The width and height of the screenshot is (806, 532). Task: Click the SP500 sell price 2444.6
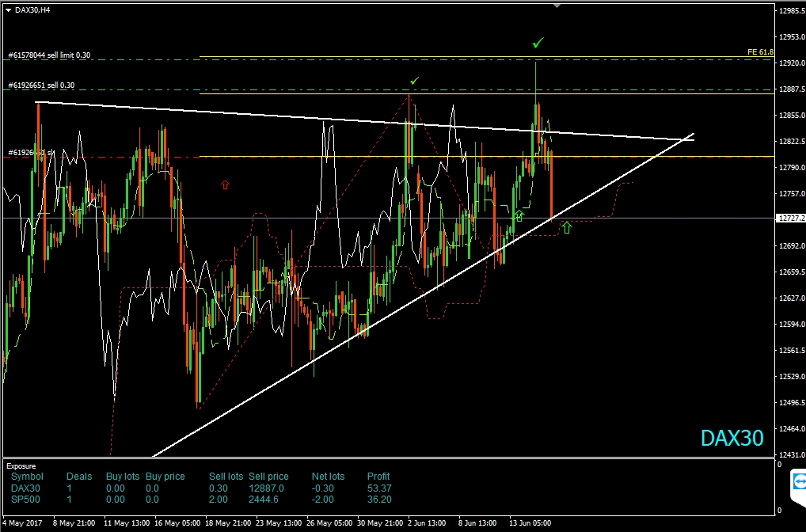(263, 499)
